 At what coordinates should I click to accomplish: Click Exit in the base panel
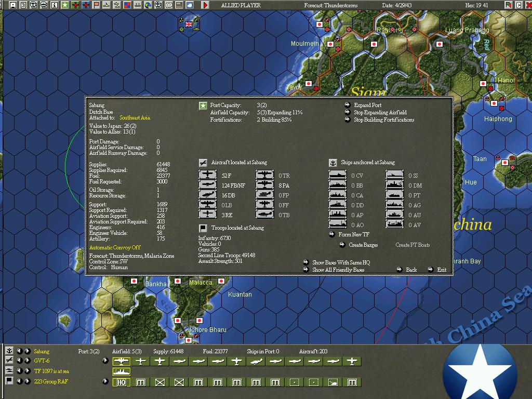pos(442,270)
